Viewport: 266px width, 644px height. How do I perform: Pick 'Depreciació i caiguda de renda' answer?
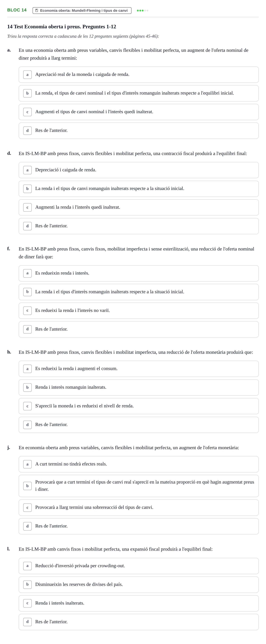click(x=139, y=170)
